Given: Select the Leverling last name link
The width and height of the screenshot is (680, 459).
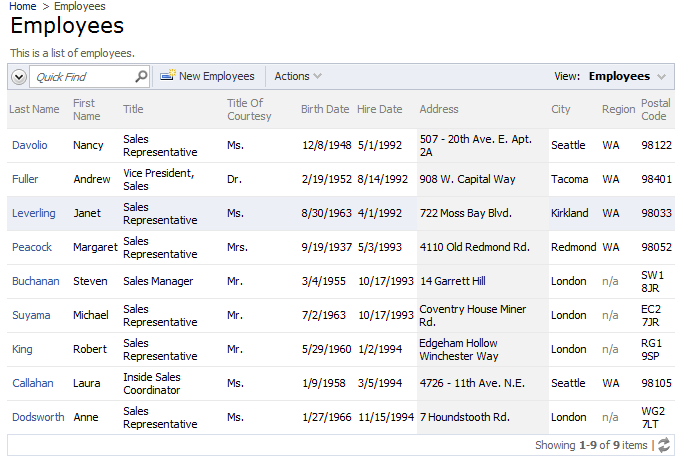Looking at the screenshot, I should (x=33, y=213).
